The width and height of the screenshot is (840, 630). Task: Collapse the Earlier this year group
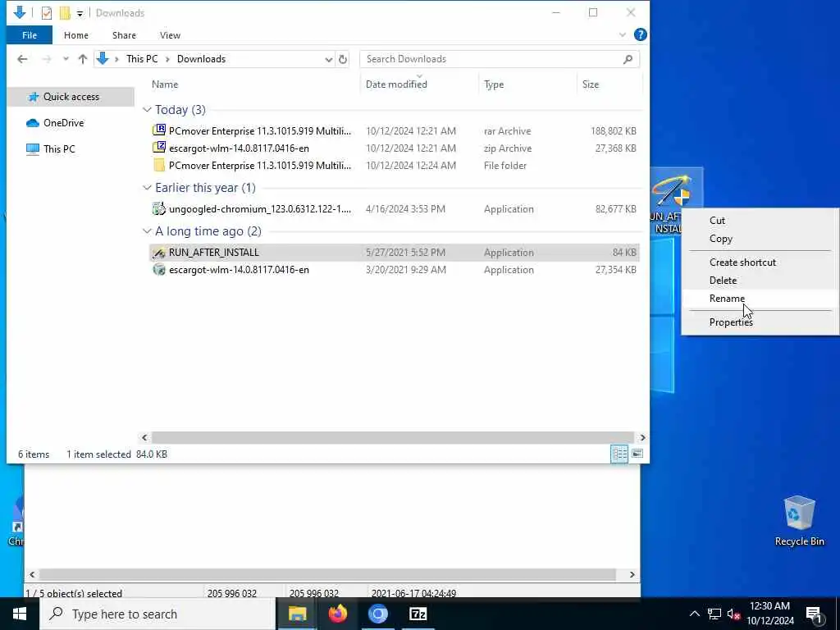coord(147,188)
